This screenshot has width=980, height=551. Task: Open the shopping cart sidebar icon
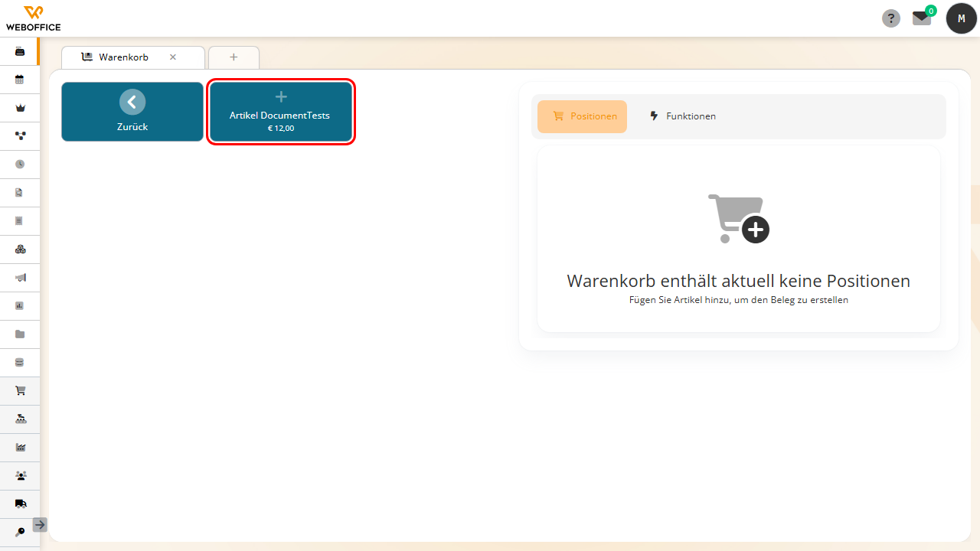[x=20, y=390]
